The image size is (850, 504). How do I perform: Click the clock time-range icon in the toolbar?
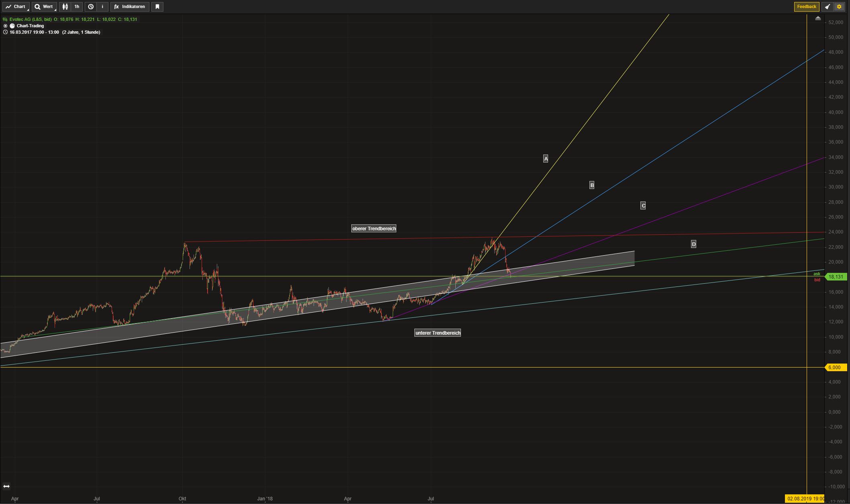(91, 6)
